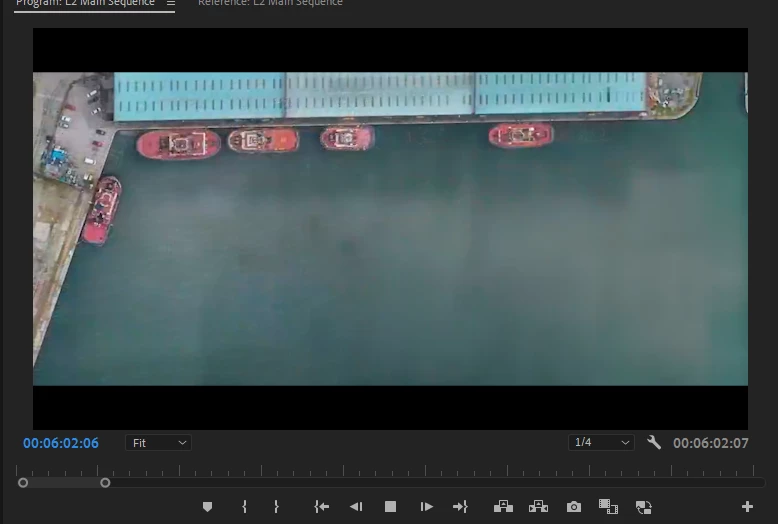Click the Mark Out bracket icon
778x524 pixels.
(276, 507)
